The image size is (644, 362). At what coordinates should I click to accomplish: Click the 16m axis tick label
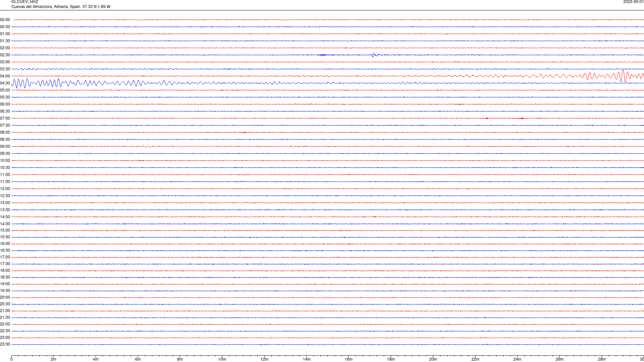point(348,359)
